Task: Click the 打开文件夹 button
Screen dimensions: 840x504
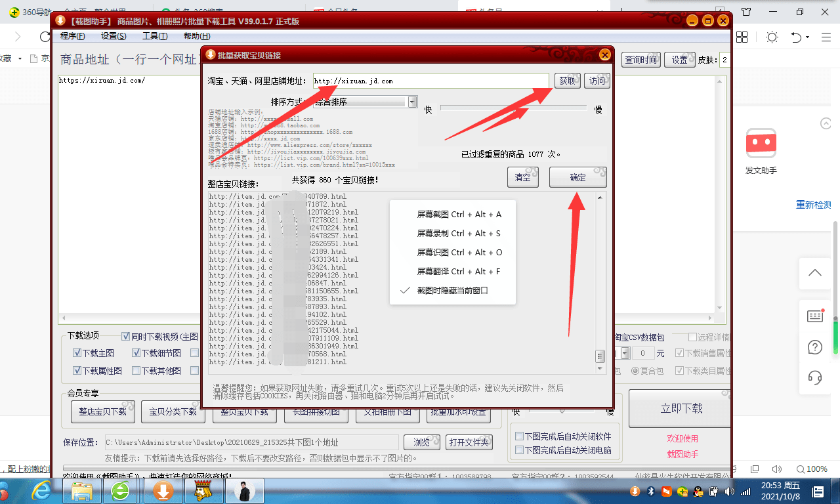Action: pos(469,442)
